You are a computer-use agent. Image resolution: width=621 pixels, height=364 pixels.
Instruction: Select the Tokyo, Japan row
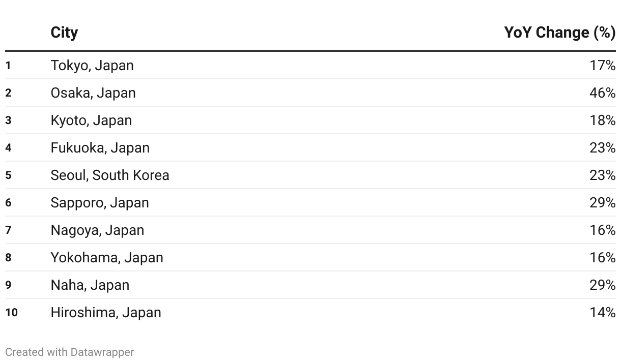(310, 65)
